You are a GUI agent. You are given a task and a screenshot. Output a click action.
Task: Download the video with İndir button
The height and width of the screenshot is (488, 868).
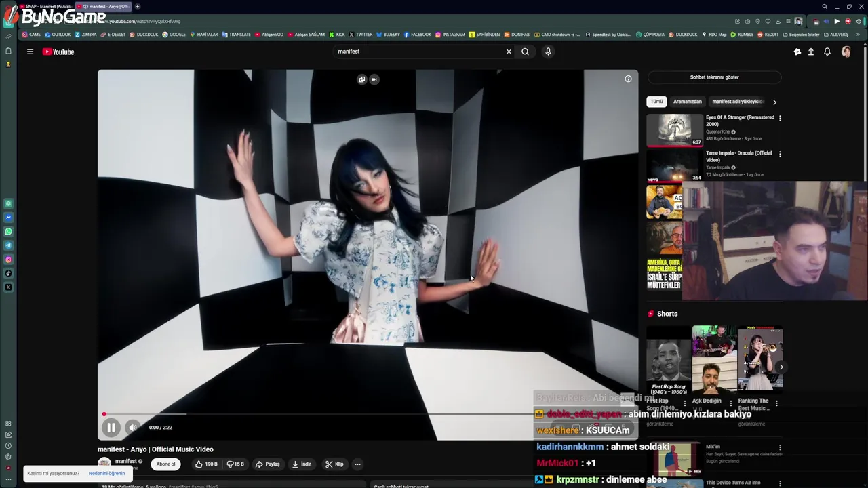[301, 464]
